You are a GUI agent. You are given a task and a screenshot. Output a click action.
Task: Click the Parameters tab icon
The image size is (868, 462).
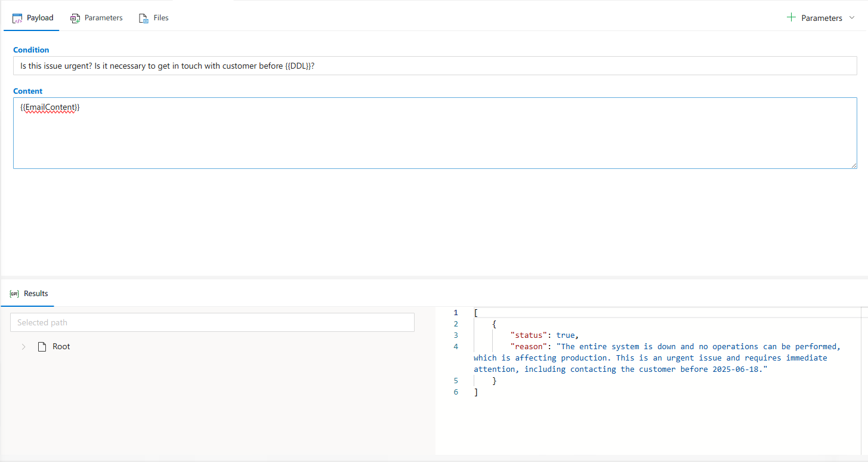[75, 18]
